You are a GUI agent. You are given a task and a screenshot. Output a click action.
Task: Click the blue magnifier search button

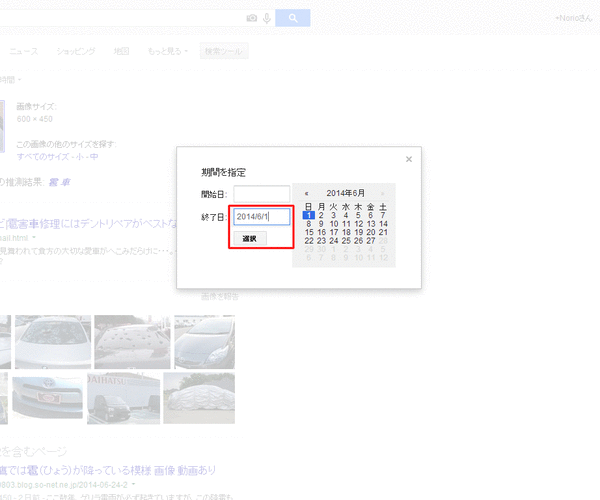293,18
